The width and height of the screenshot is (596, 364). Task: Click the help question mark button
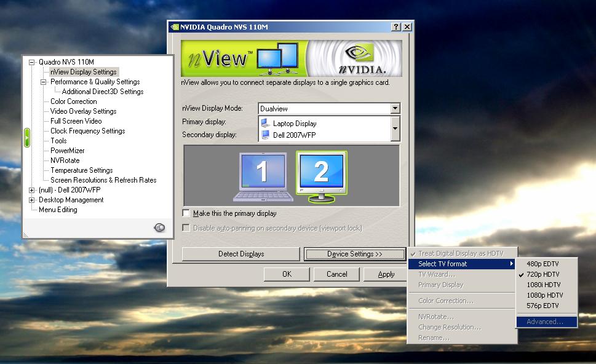point(396,26)
